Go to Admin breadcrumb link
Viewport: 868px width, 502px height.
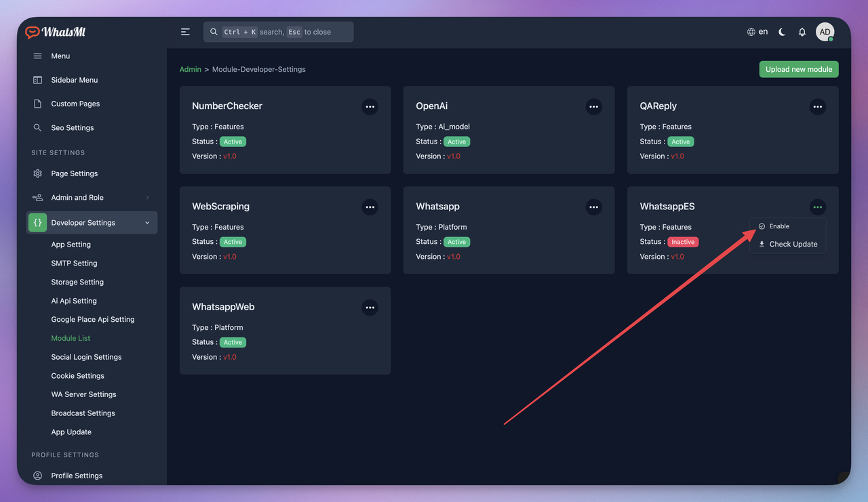pyautogui.click(x=190, y=69)
